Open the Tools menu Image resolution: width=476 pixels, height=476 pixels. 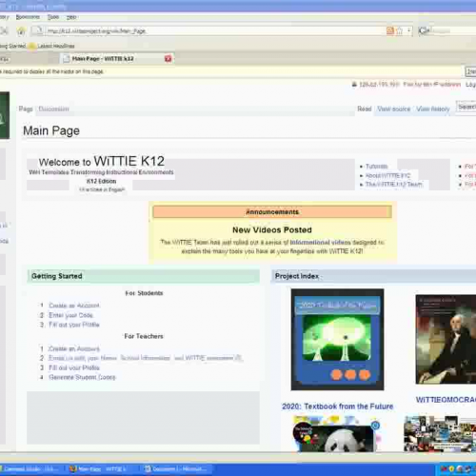coord(53,17)
